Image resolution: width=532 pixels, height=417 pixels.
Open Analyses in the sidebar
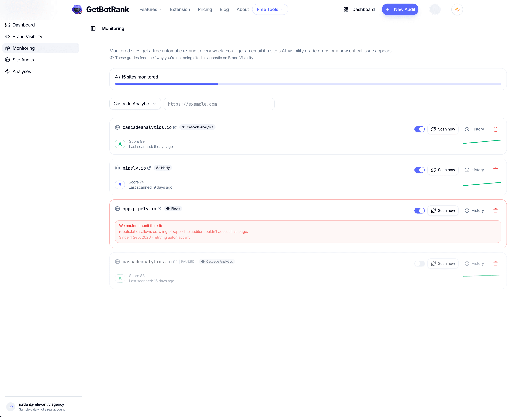(41, 72)
